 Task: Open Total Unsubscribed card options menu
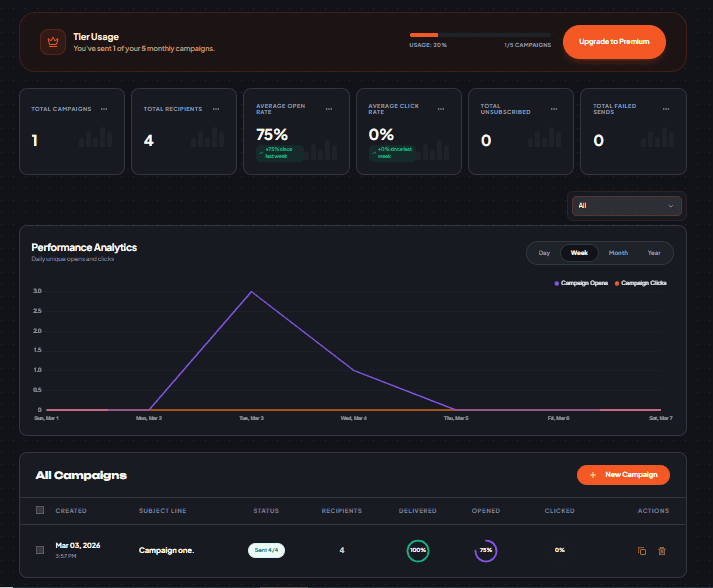554,109
